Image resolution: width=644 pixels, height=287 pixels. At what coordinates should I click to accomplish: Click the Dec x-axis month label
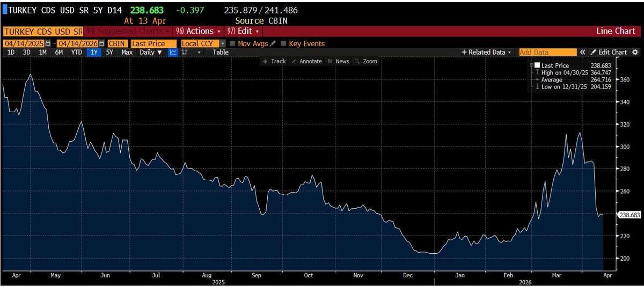pos(408,275)
